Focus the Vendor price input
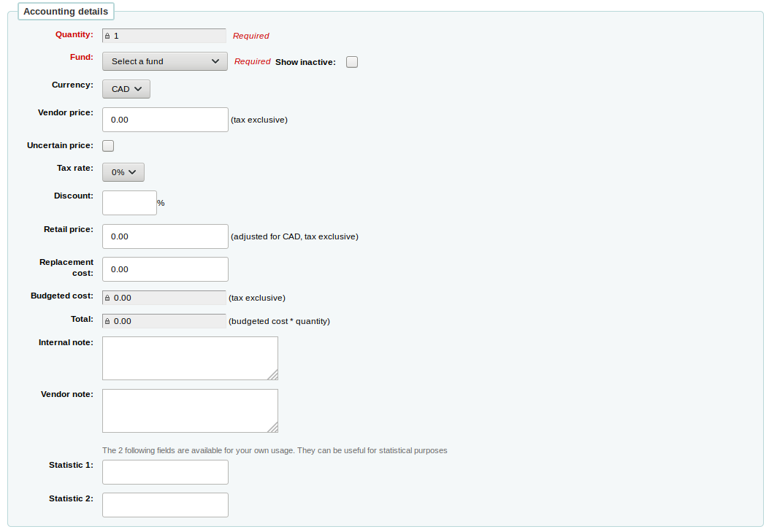This screenshot has height=532, width=769. [x=164, y=119]
